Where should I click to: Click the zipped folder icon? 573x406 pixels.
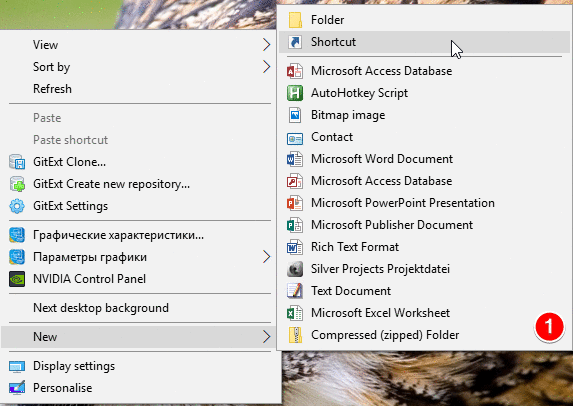point(295,335)
